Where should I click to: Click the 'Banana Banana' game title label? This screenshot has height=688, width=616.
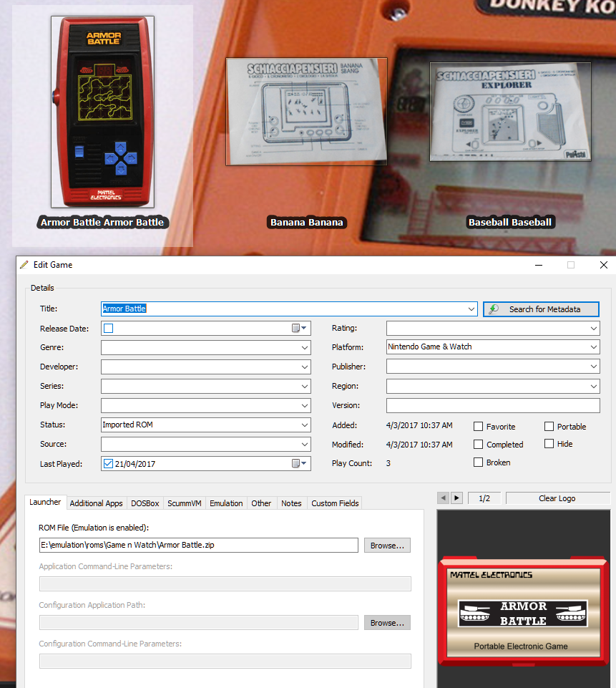(x=306, y=223)
